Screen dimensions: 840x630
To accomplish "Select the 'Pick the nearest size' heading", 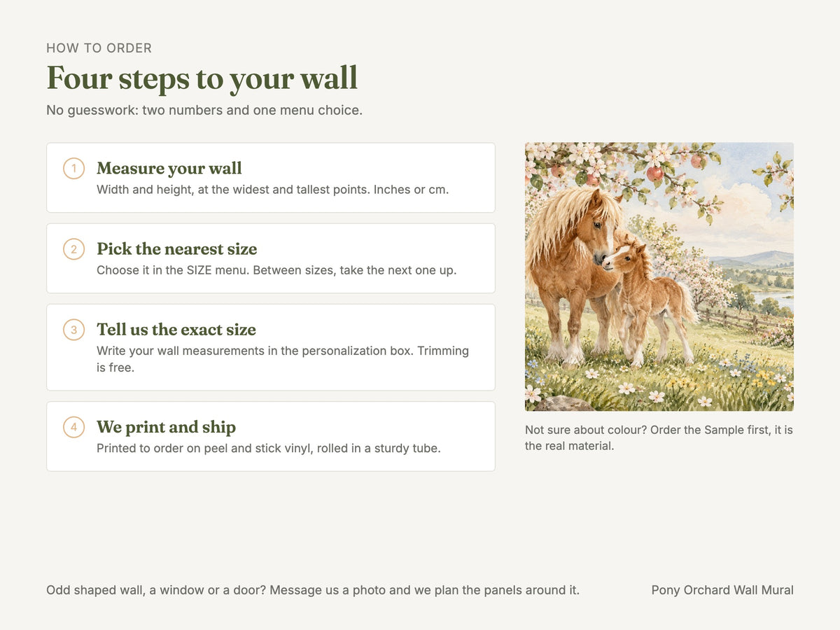I will pos(177,249).
